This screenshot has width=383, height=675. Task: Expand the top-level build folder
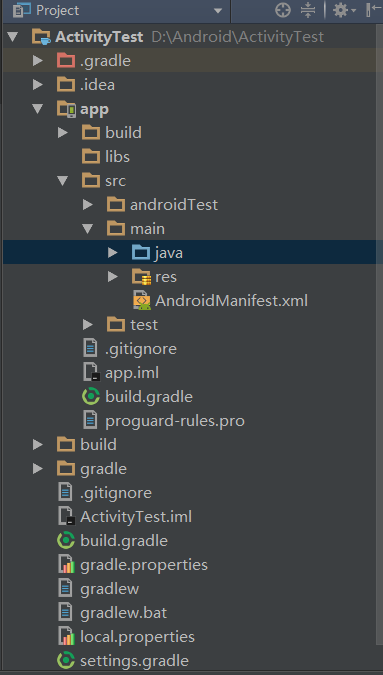38,445
